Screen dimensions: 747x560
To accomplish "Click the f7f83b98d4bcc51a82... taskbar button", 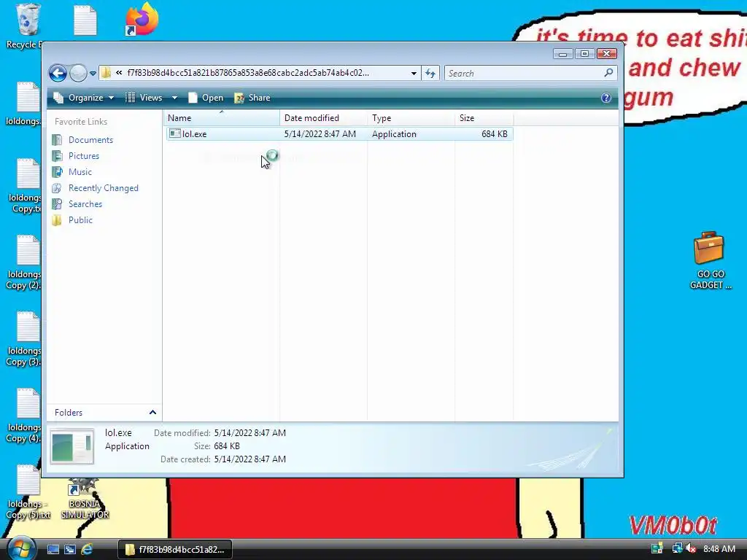I will pos(175,550).
